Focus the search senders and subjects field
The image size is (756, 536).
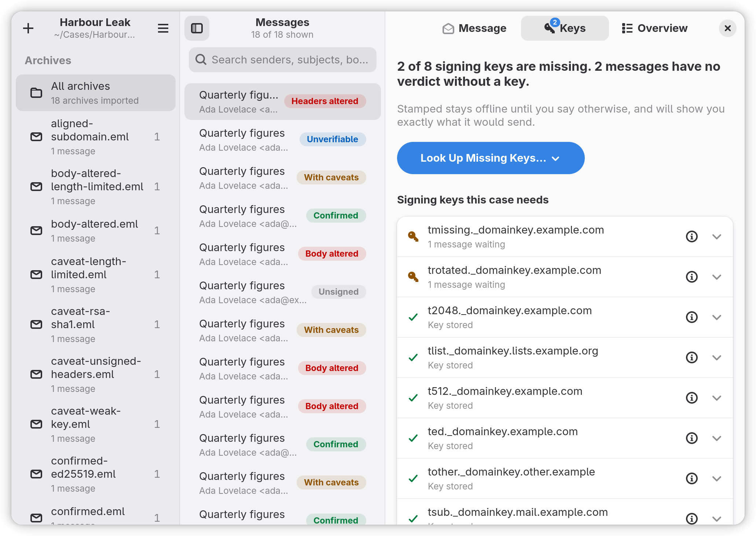click(x=282, y=59)
